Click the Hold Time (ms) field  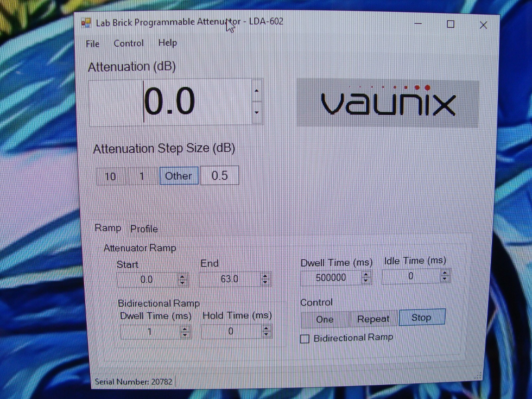[231, 331]
